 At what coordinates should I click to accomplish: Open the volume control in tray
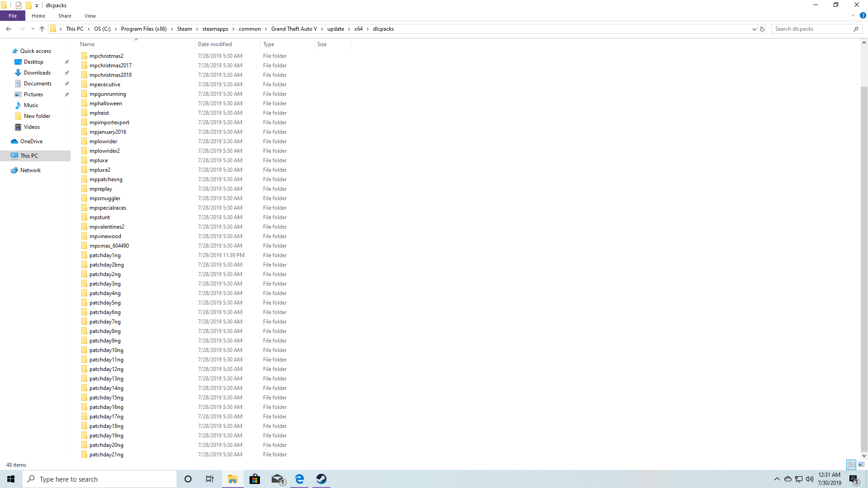[810, 479]
